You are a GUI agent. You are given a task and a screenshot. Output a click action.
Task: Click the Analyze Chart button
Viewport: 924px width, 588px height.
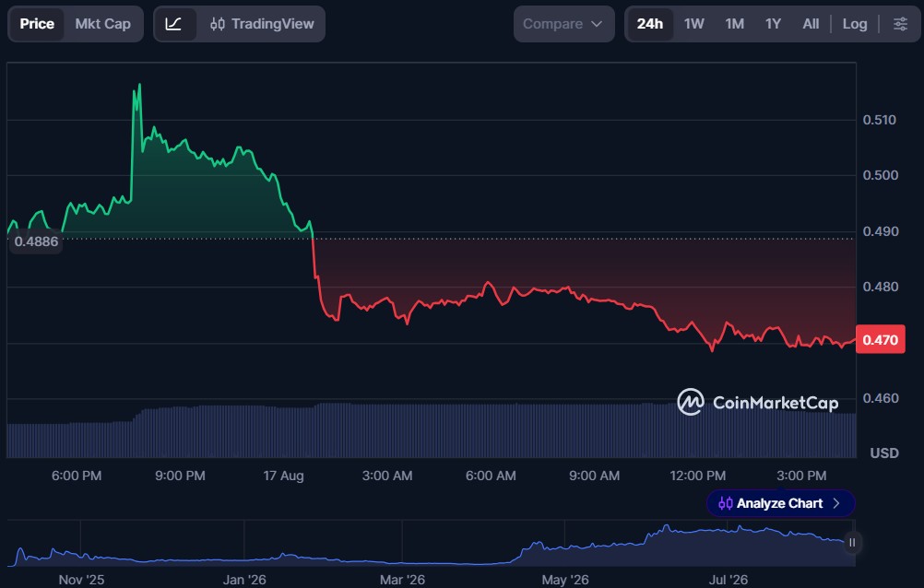(780, 503)
